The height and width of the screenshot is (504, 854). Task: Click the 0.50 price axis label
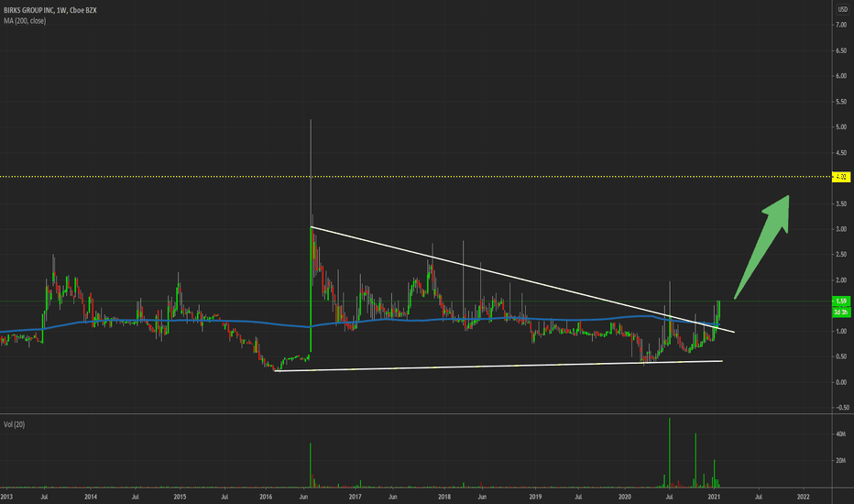coord(841,356)
